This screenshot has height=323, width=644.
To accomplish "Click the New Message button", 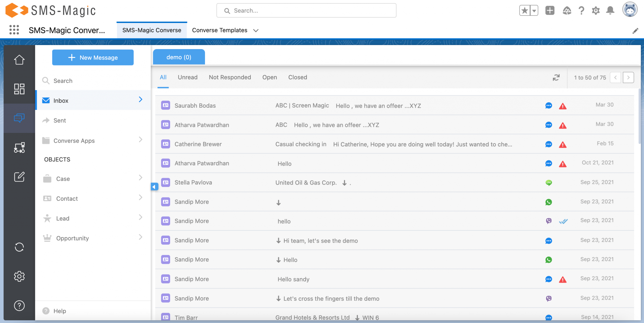I will pos(93,57).
